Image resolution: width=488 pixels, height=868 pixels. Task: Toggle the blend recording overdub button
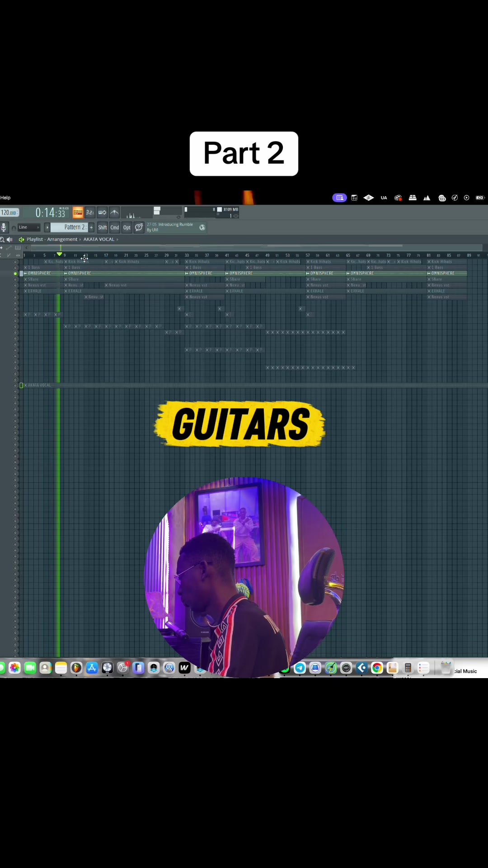(x=114, y=212)
